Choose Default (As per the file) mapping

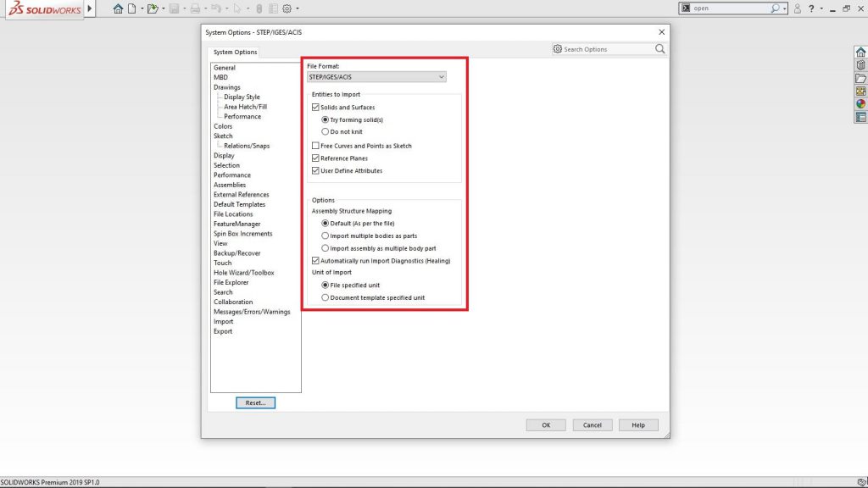(325, 224)
